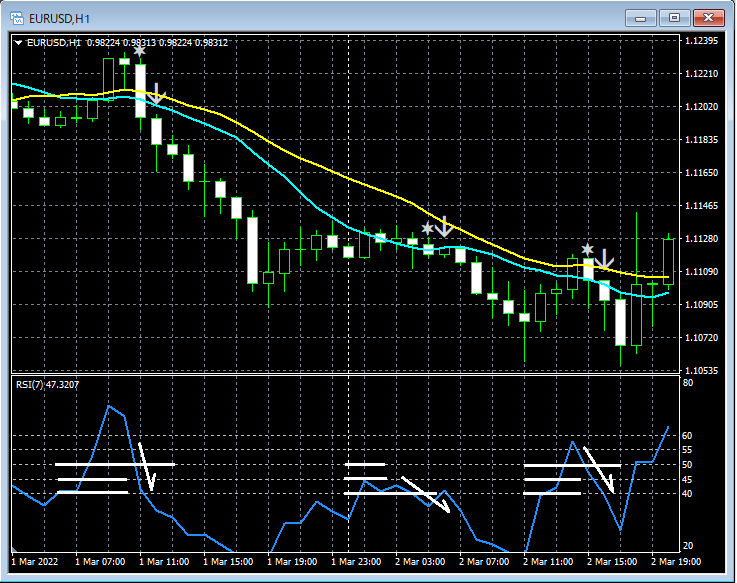This screenshot has width=737, height=583.
Task: Click the 2 Mar 11:00 time label
Action: [548, 562]
